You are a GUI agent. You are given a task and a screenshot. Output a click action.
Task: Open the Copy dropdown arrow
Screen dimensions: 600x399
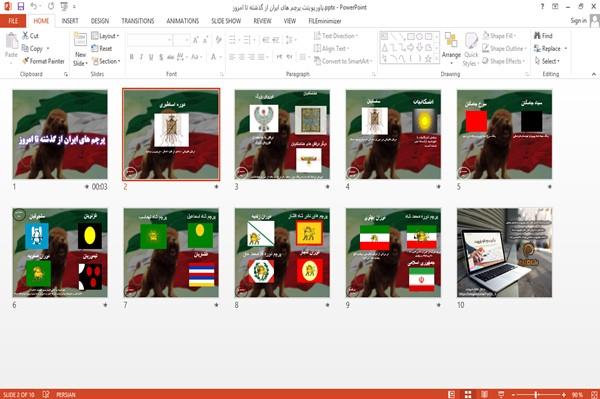tap(48, 49)
